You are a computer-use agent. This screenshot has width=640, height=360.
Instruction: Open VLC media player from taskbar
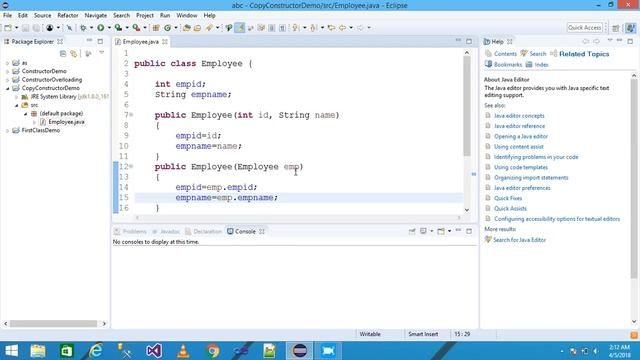183,351
